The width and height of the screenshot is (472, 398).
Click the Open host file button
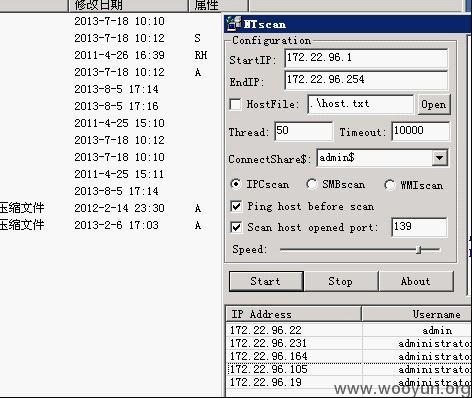tap(434, 105)
